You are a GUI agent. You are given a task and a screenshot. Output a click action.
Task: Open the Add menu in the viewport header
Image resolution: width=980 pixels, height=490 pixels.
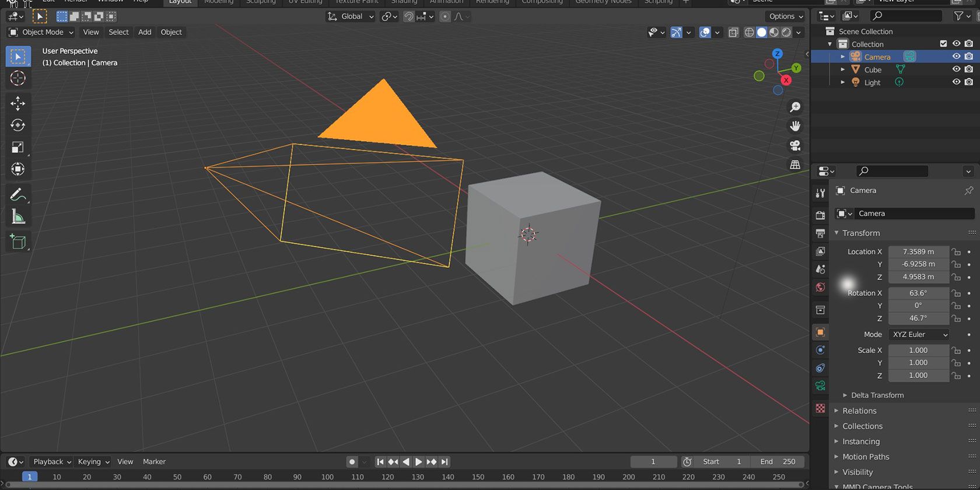click(x=145, y=32)
